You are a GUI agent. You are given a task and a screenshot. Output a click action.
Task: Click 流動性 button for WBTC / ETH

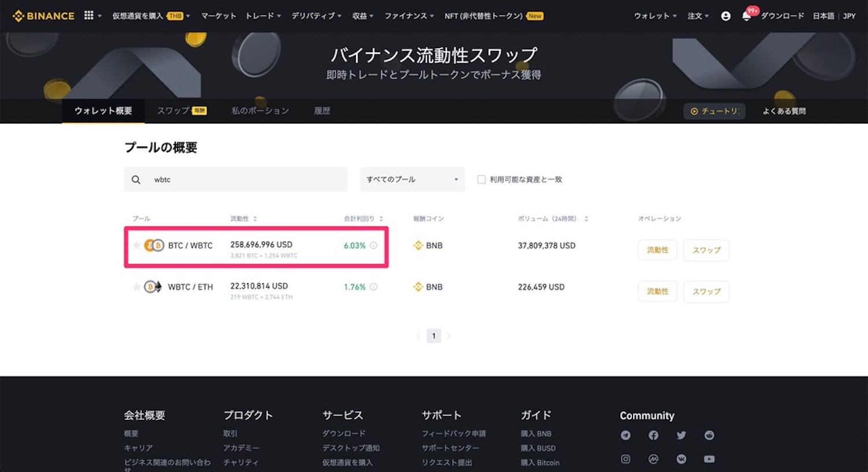click(657, 291)
